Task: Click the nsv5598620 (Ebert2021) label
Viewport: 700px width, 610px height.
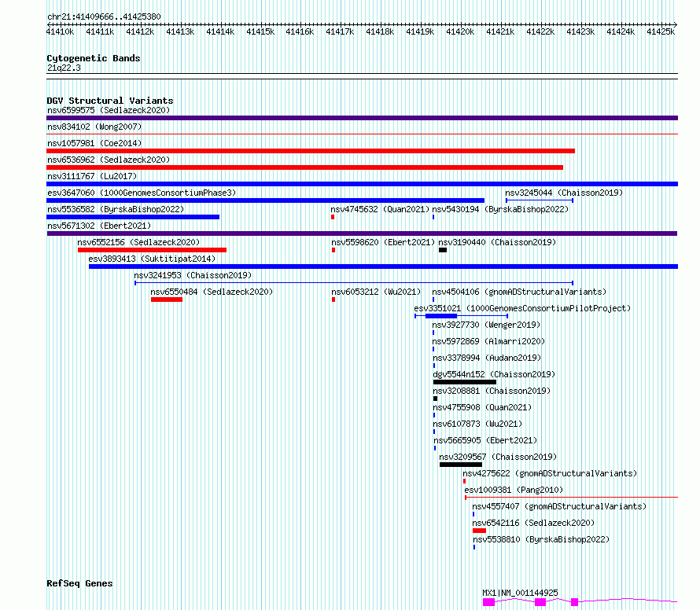Action: tap(383, 242)
